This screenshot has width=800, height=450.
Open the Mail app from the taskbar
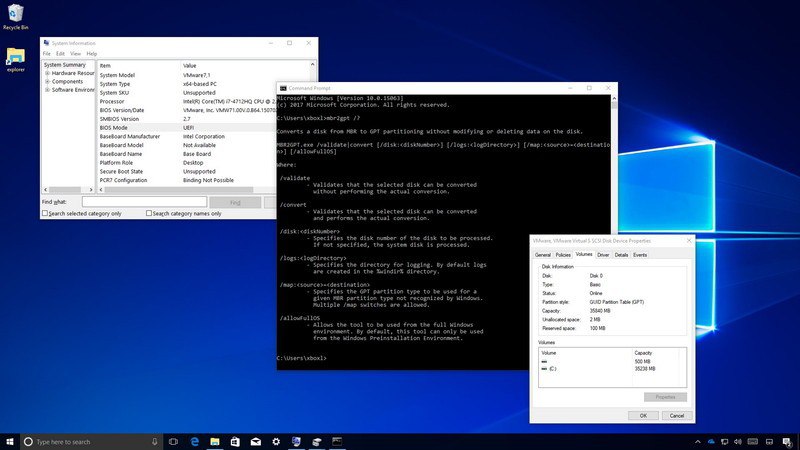click(256, 442)
